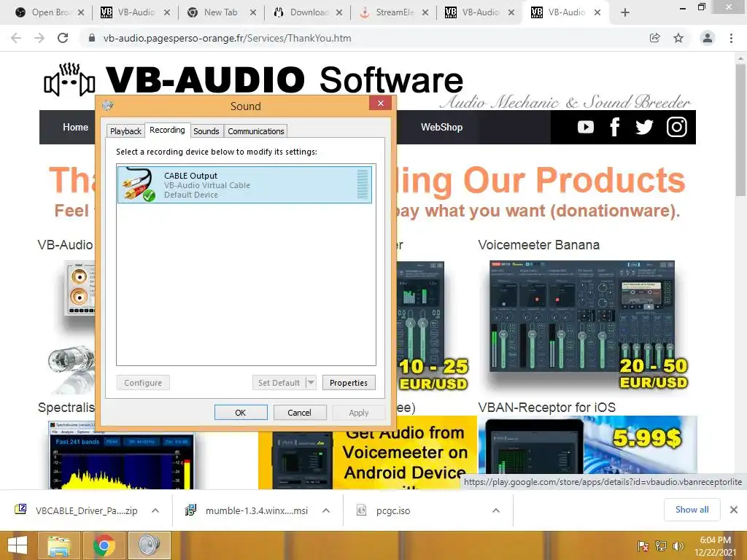
Task: Open the Chrome profile avatar
Action: (708, 38)
